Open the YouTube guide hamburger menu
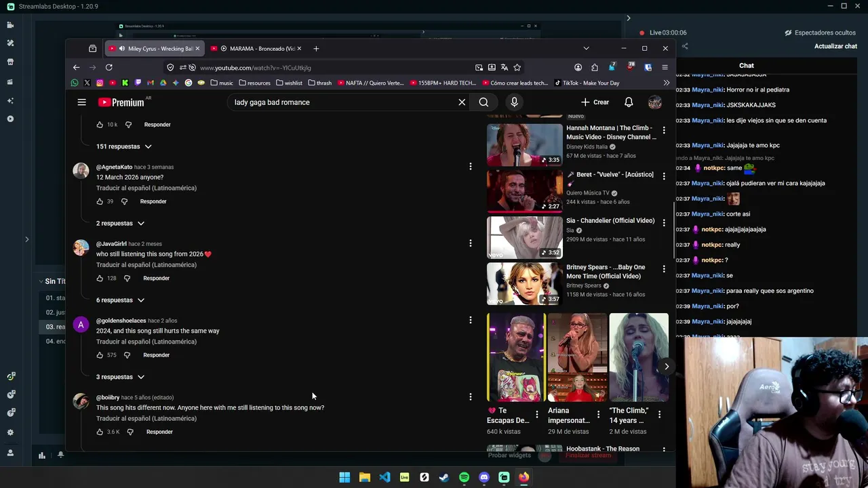The image size is (868, 488). [x=81, y=102]
